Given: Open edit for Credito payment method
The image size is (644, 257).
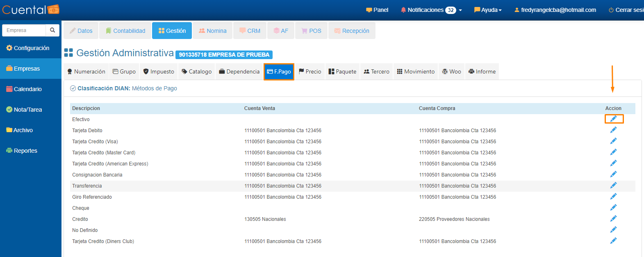Looking at the screenshot, I should pyautogui.click(x=613, y=219).
